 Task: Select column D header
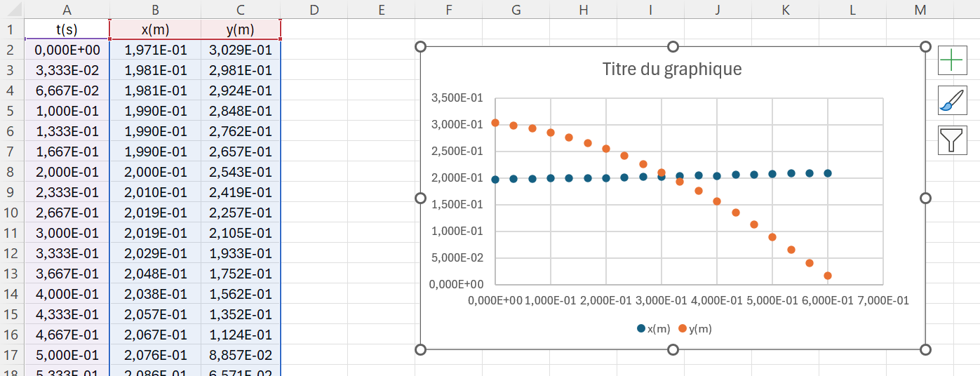(x=314, y=9)
